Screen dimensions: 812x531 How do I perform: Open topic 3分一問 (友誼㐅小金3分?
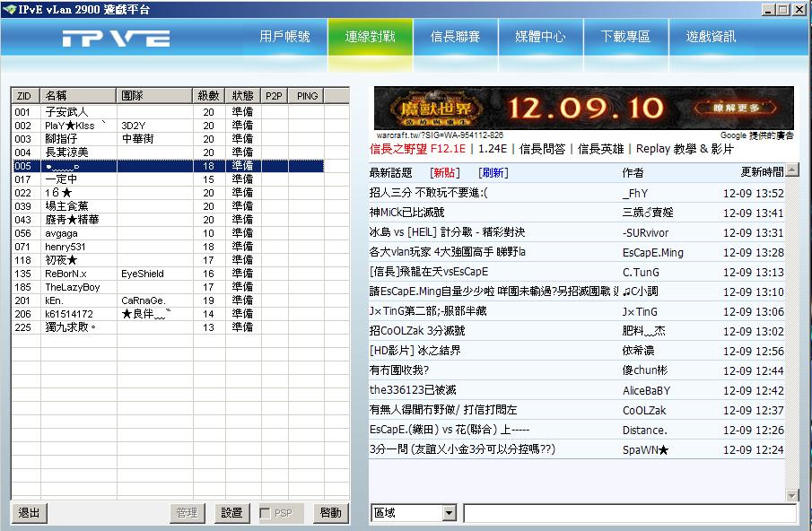pos(462,448)
